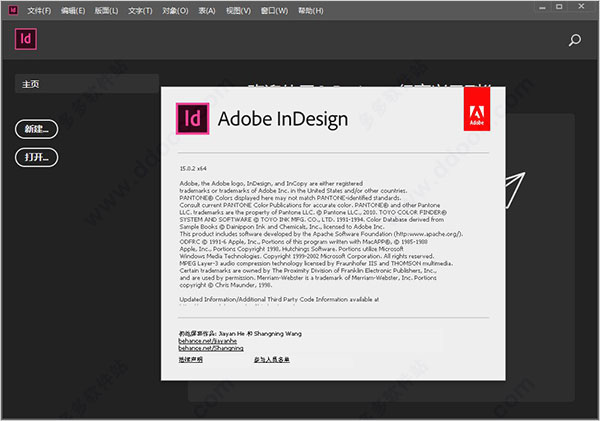Click the paper plane illustration
Image resolution: width=600 pixels, height=421 pixels.
coord(515,190)
